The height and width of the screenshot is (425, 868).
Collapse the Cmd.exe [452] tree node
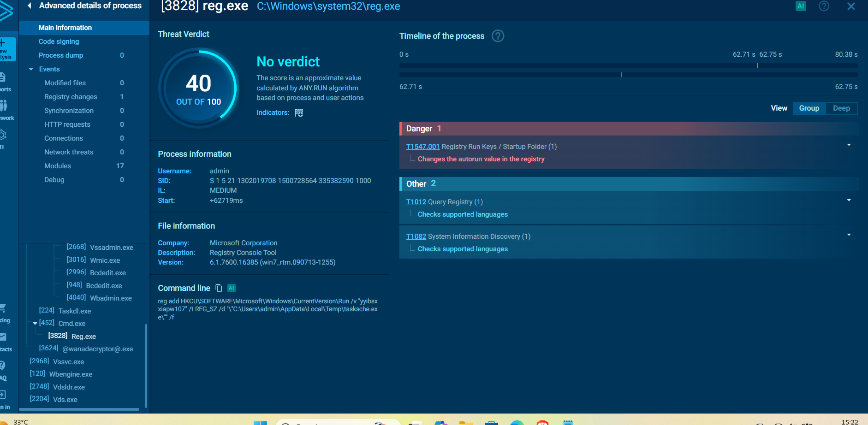(35, 324)
